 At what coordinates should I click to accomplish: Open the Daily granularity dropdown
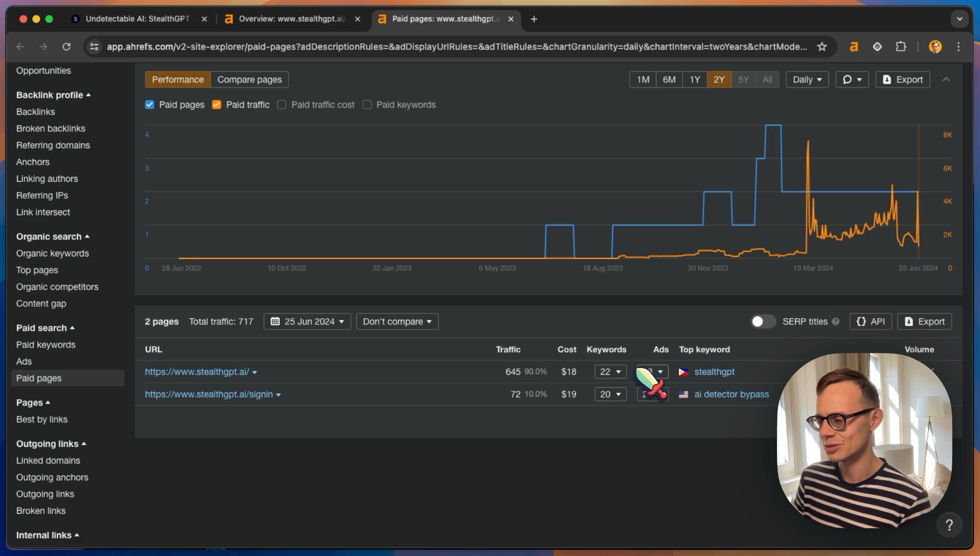click(807, 79)
